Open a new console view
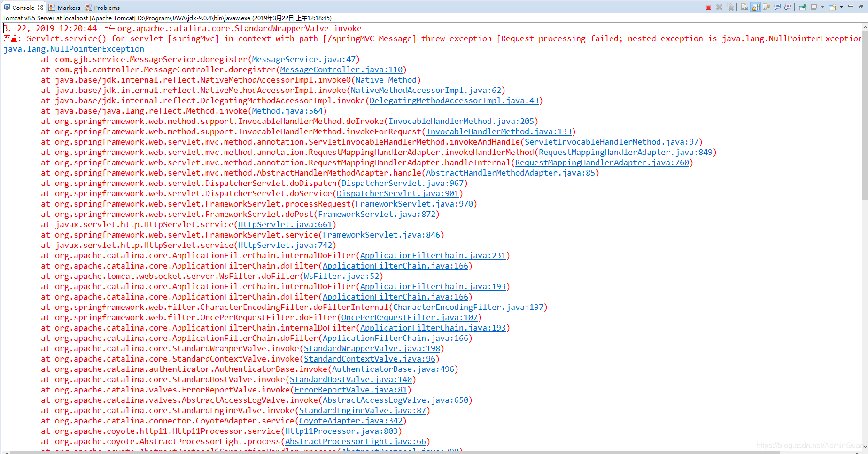The height and width of the screenshot is (454, 868). pyautogui.click(x=832, y=7)
